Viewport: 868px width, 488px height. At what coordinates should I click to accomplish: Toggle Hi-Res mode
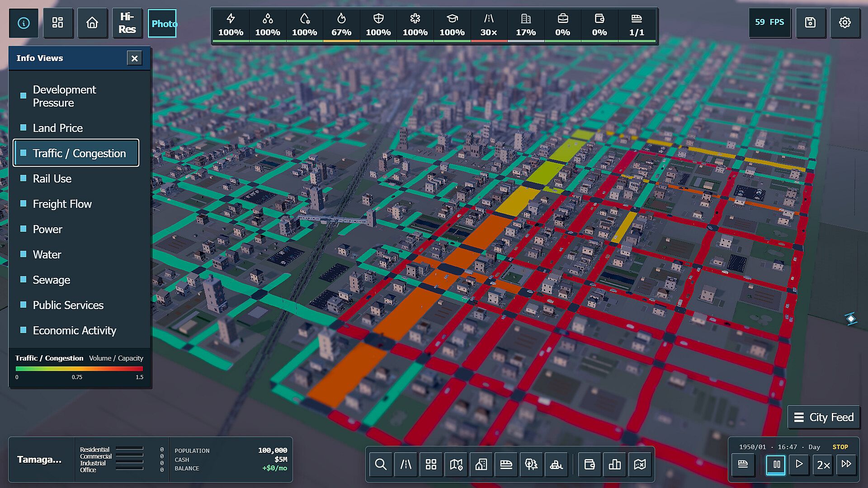(127, 23)
